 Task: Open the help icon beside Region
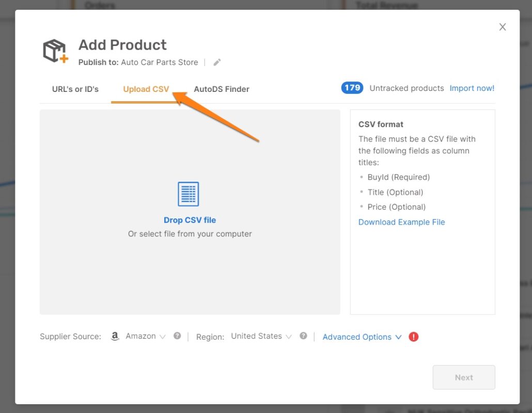[303, 336]
